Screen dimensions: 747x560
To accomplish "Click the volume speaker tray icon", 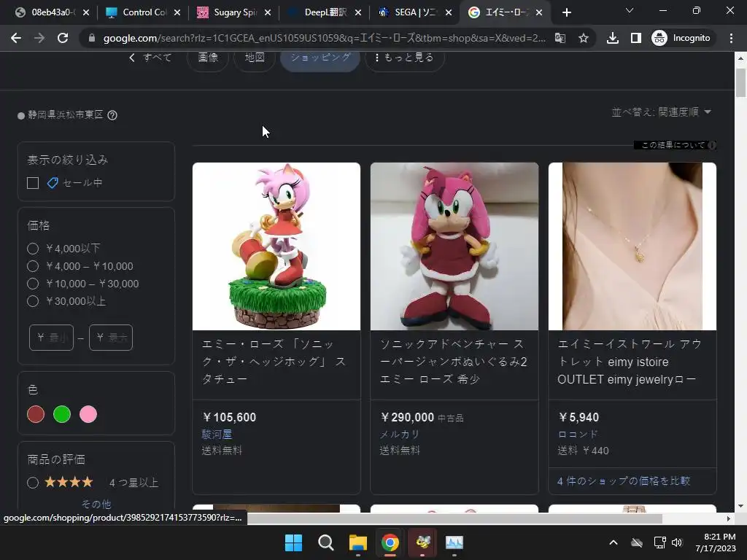I will (x=677, y=542).
